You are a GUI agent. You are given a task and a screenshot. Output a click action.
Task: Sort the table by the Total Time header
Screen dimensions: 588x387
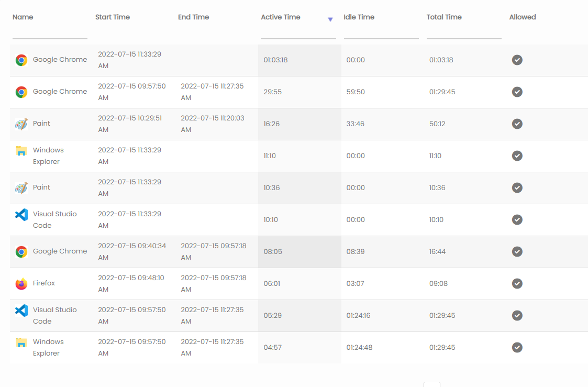(x=443, y=17)
